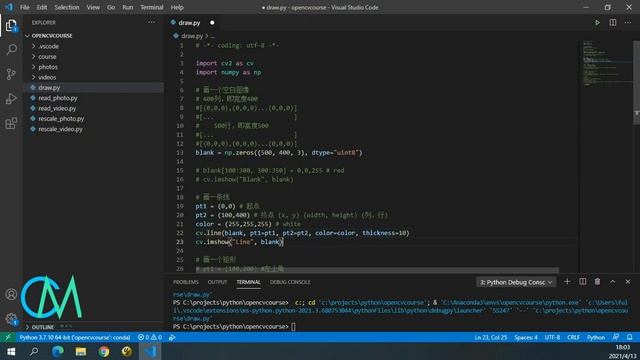This screenshot has height=360, width=640.
Task: Create a new terminal with plus icon
Action: [567, 282]
